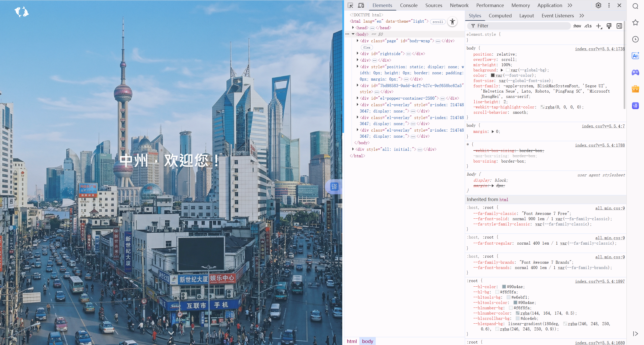Click the scroll badge on html element

pyautogui.click(x=438, y=22)
